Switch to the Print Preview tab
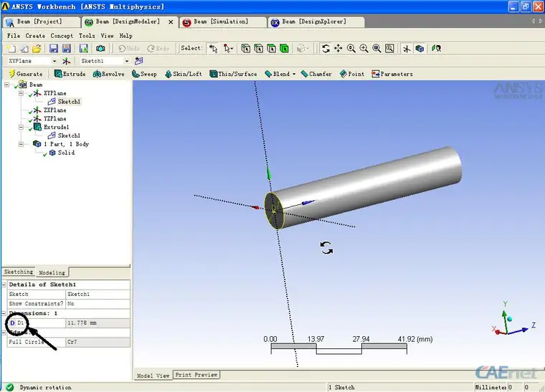Image resolution: width=545 pixels, height=392 pixels. (x=196, y=375)
